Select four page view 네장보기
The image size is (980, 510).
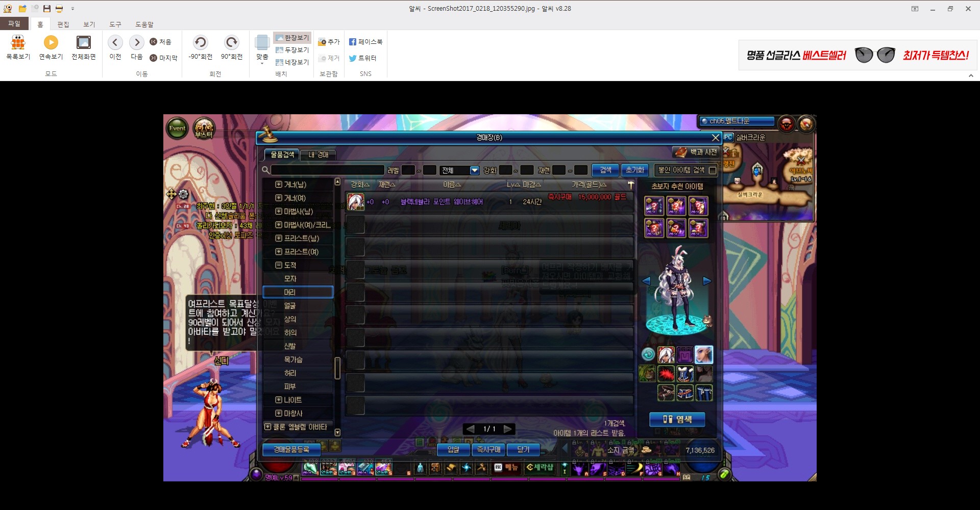292,62
